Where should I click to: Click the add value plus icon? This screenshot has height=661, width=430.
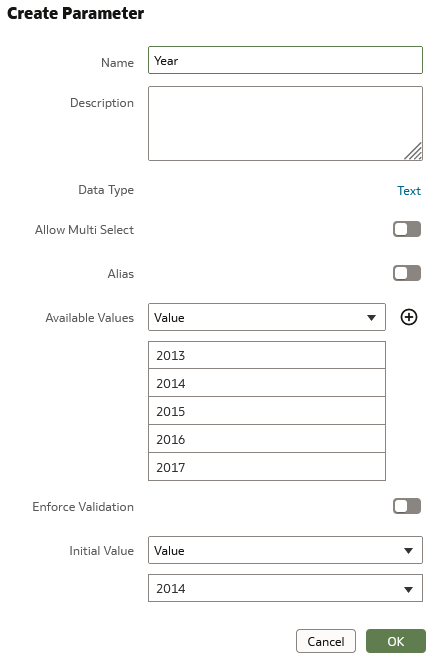coord(408,317)
